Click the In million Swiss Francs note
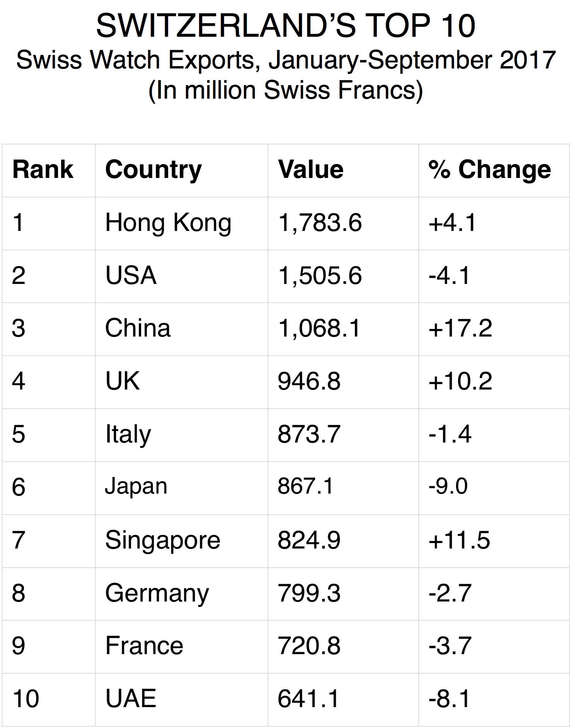The image size is (572, 728). click(x=286, y=91)
